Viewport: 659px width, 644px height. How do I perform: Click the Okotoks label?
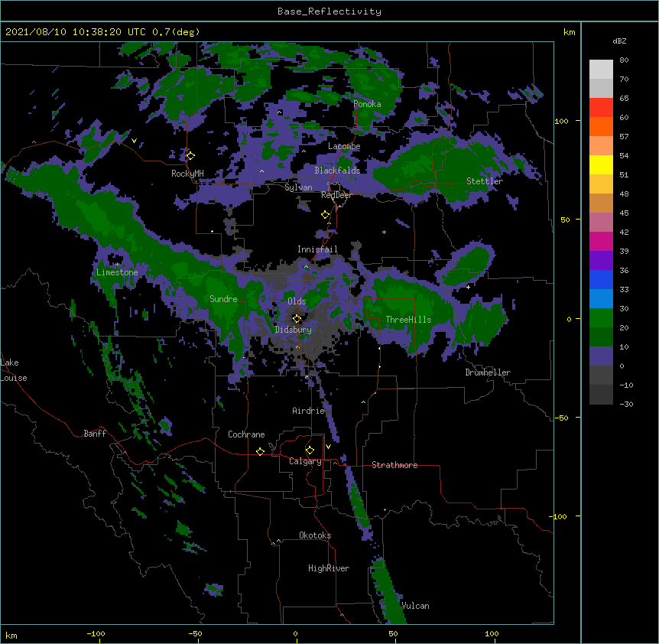coord(315,535)
